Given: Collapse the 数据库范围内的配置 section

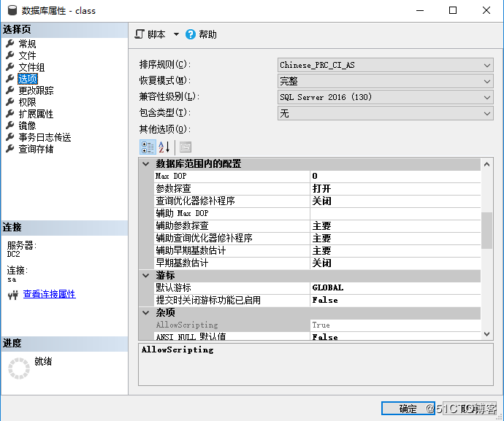Looking at the screenshot, I should coord(146,164).
